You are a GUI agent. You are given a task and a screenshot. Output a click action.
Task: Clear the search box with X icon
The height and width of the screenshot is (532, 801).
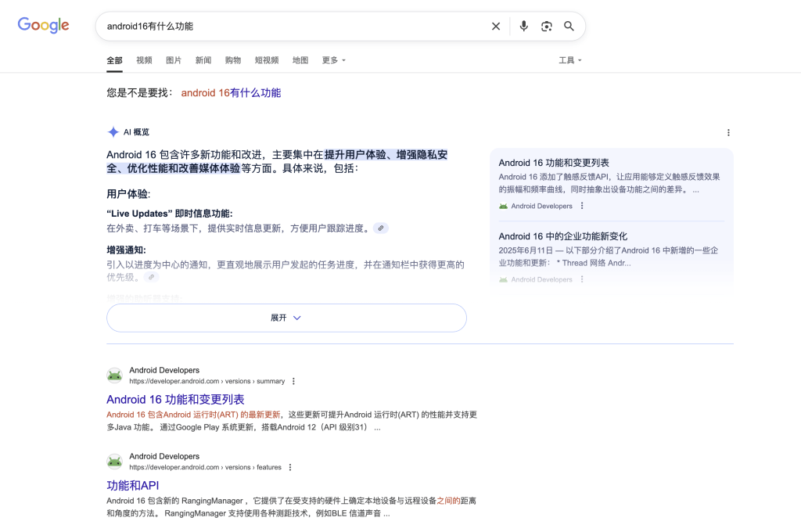pos(495,26)
